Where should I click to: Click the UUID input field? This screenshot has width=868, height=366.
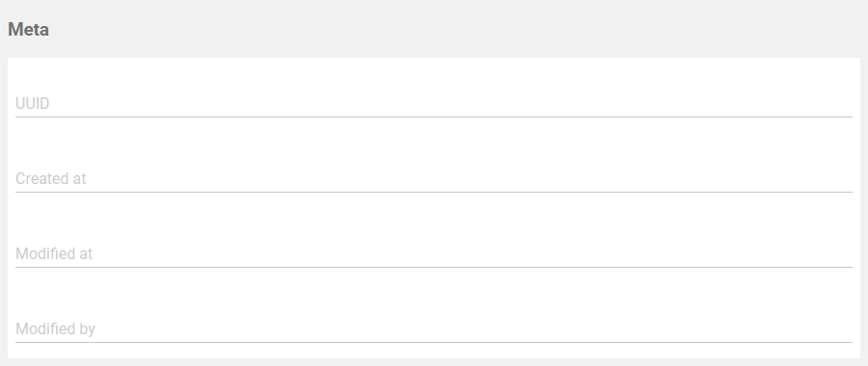pyautogui.click(x=433, y=103)
